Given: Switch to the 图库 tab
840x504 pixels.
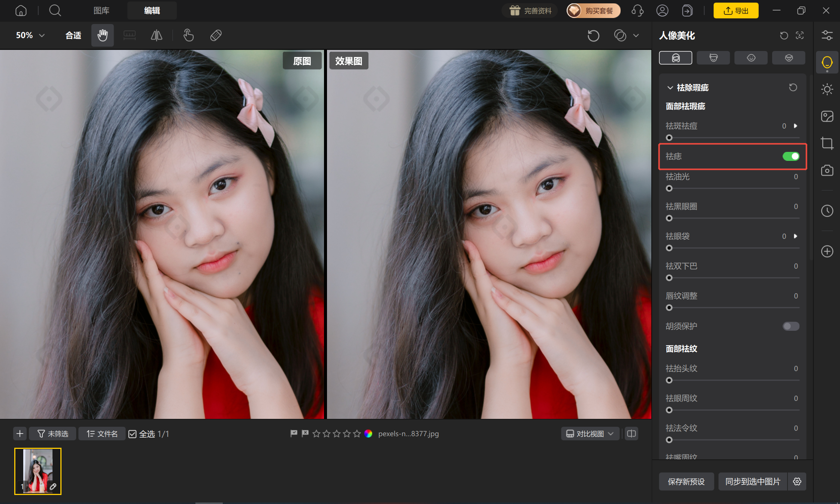Looking at the screenshot, I should [x=102, y=10].
